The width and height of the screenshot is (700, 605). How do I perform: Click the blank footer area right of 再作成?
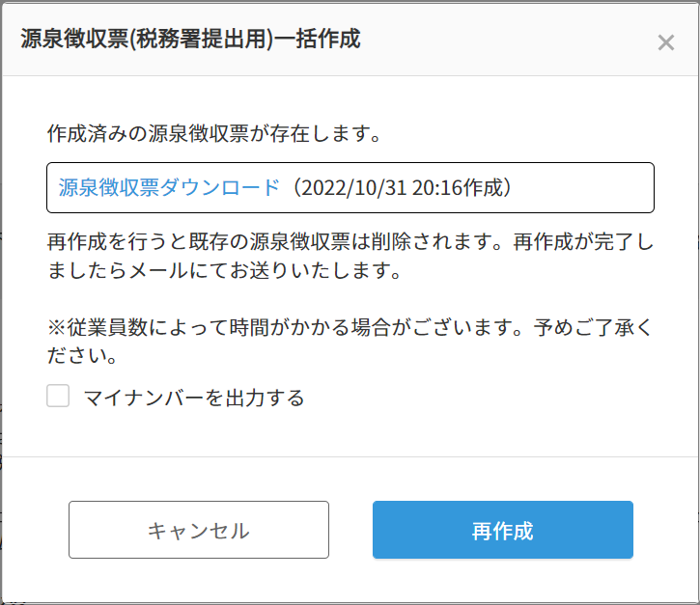[664, 530]
